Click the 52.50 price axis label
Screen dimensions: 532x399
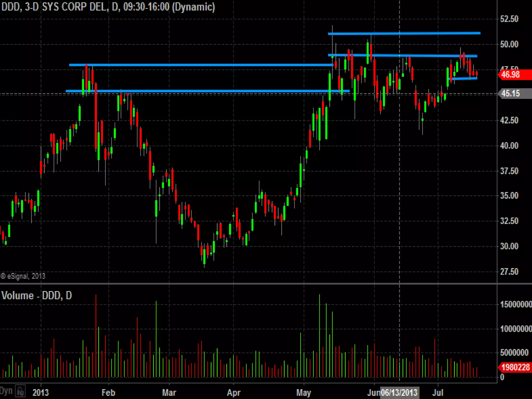[509, 19]
